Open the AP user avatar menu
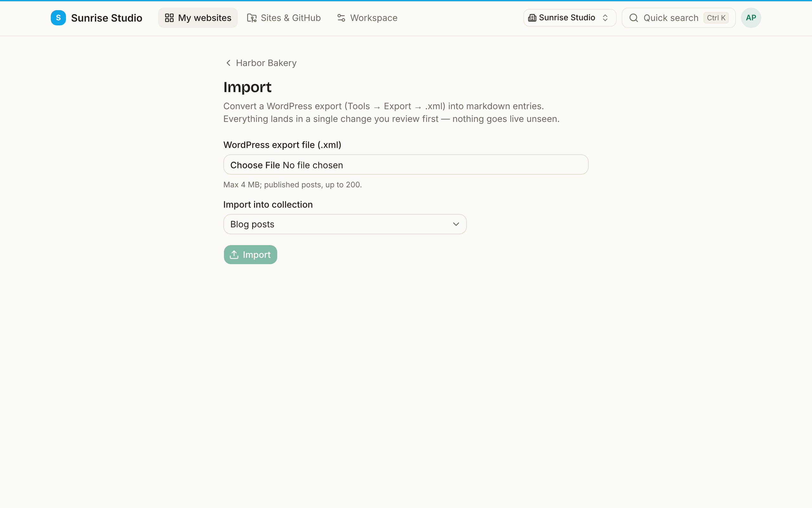812x508 pixels. [x=751, y=18]
